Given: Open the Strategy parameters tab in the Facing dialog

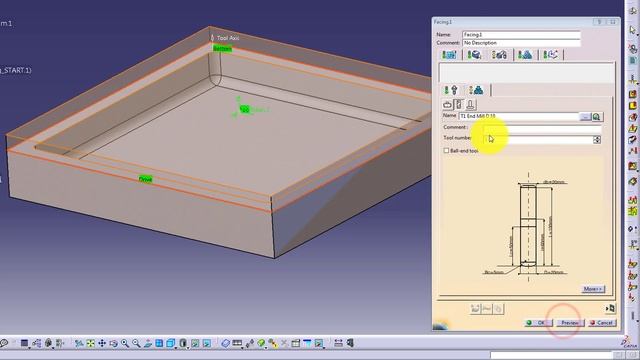Looking at the screenshot, I should click(x=449, y=55).
